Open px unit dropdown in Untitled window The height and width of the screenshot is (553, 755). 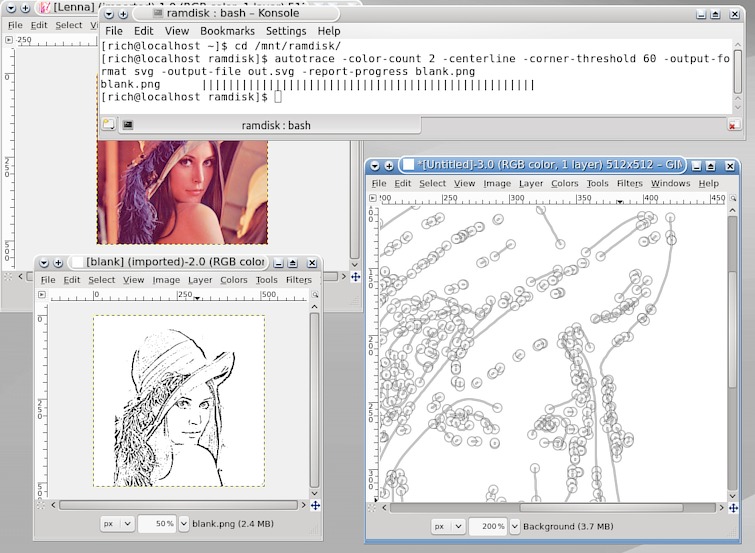[x=448, y=527]
